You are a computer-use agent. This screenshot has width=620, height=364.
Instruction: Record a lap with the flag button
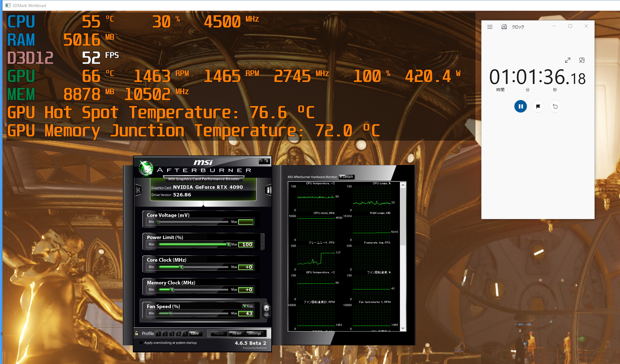point(538,107)
